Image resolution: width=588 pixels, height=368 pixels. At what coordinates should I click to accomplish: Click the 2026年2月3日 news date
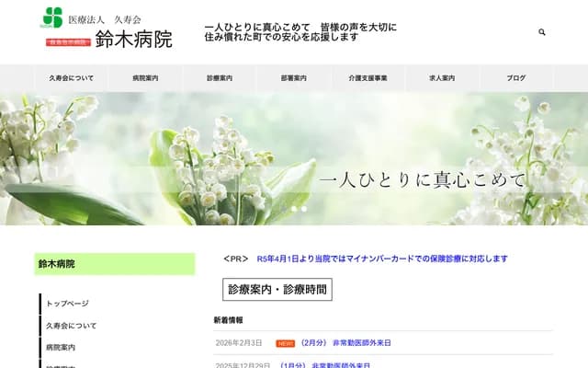(239, 343)
